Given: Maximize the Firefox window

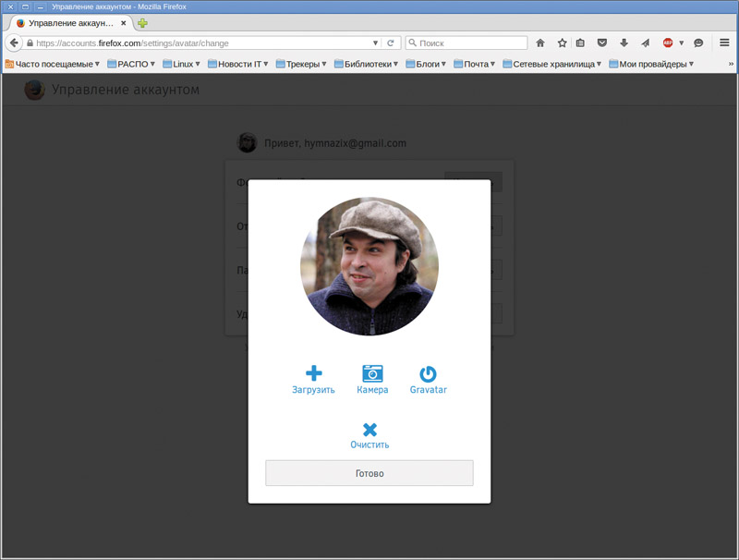Looking at the screenshot, I should 26,6.
